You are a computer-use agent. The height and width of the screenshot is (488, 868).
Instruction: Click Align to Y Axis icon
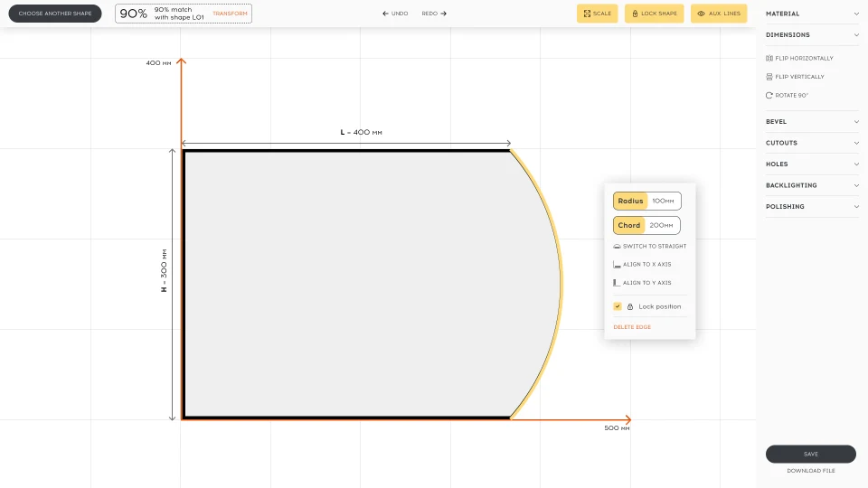coord(617,283)
